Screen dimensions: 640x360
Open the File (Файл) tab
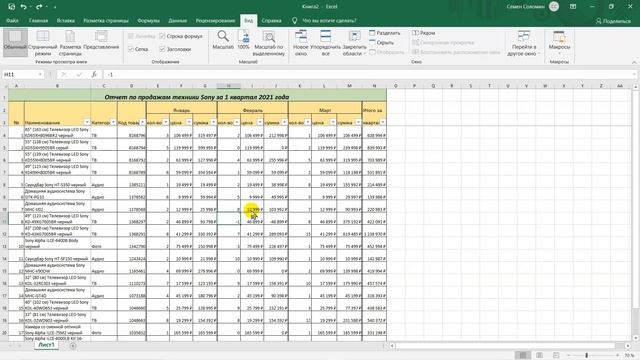(x=12, y=20)
